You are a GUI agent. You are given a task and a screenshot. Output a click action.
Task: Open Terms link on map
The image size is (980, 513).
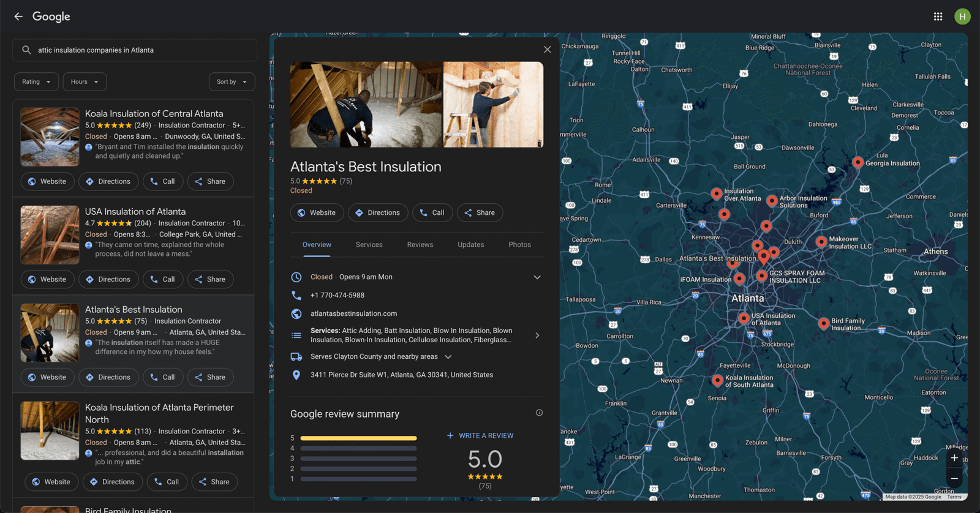954,497
